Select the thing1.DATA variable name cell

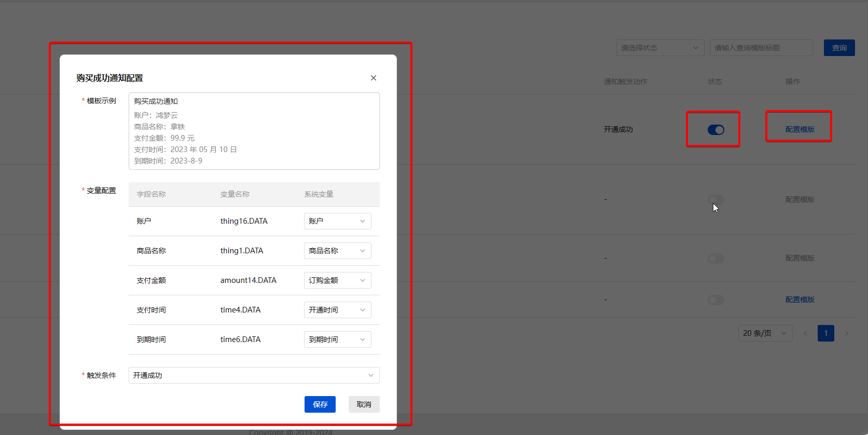[x=242, y=251]
